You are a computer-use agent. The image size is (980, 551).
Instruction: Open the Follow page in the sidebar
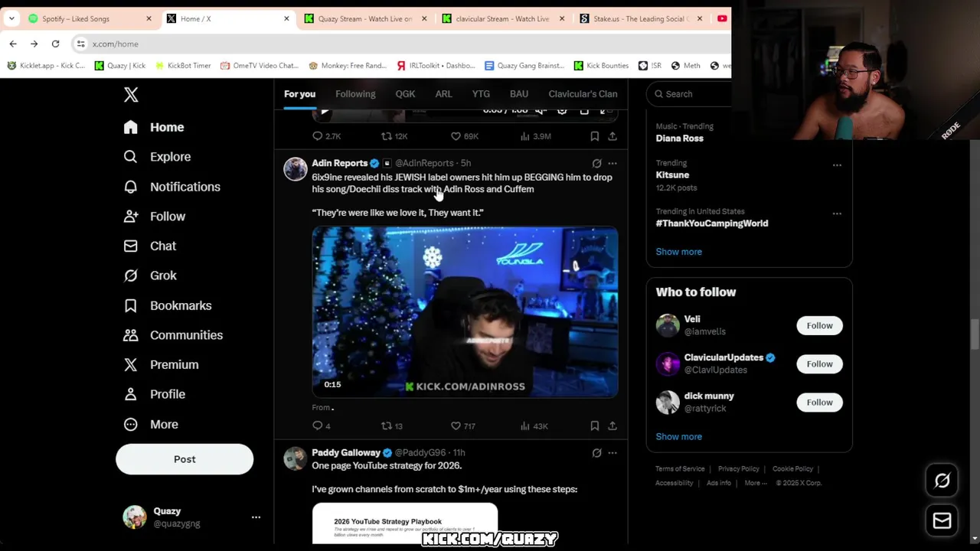pyautogui.click(x=155, y=217)
